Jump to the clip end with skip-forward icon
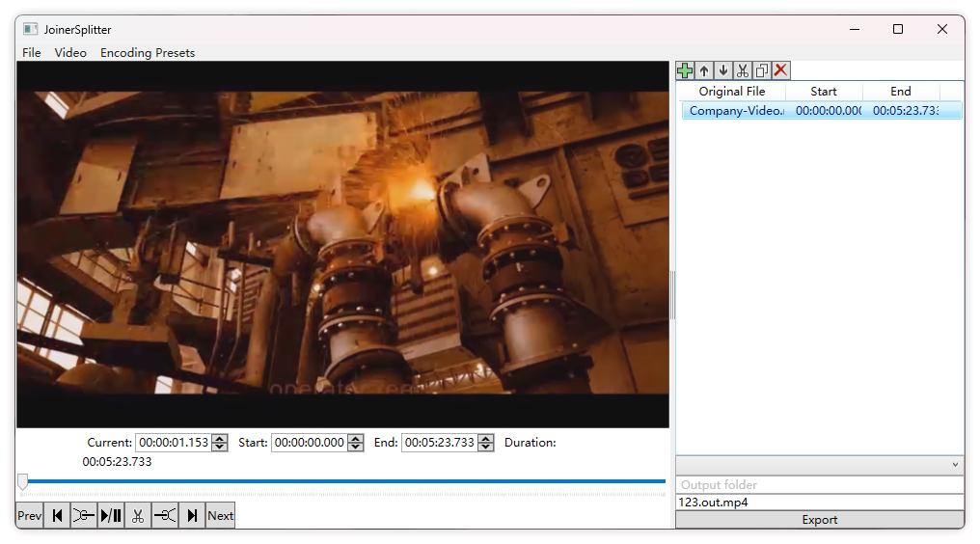This screenshot has width=980, height=544. tap(193, 516)
